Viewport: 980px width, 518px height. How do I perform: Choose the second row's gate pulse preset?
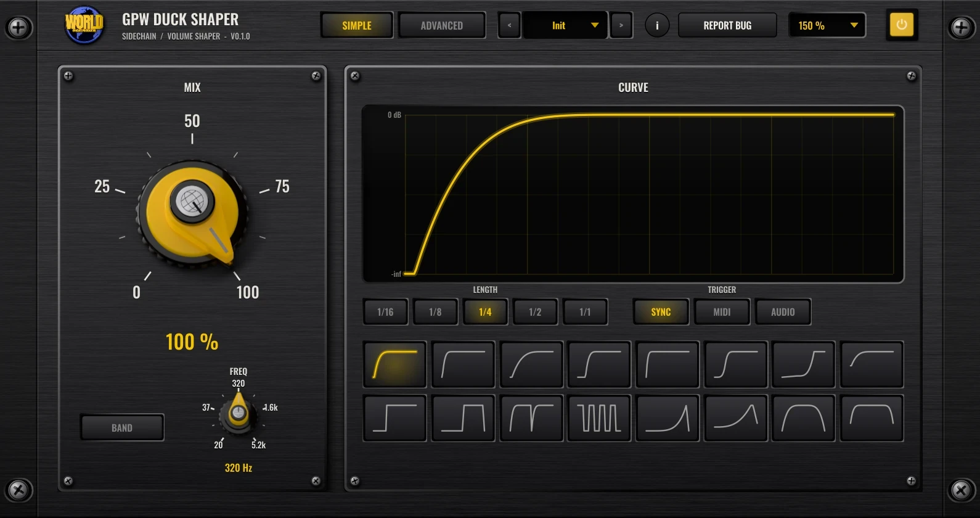pos(463,418)
